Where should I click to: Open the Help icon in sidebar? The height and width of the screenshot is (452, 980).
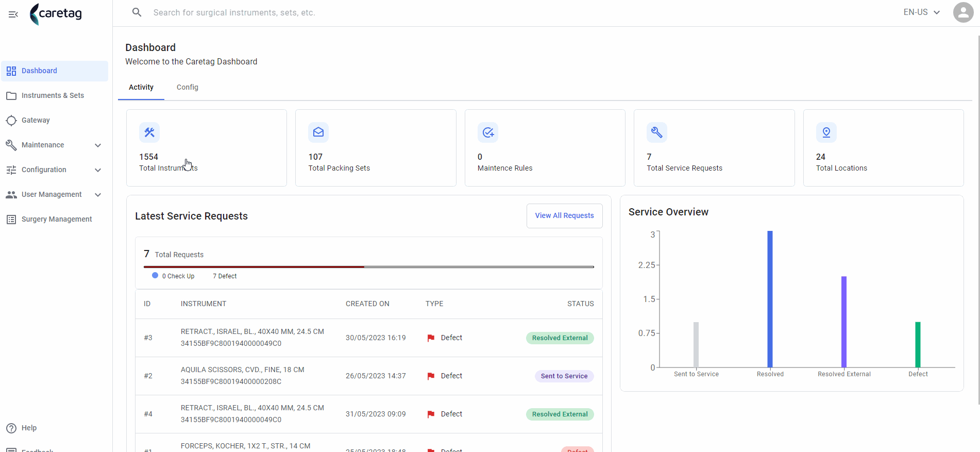pyautogui.click(x=11, y=428)
